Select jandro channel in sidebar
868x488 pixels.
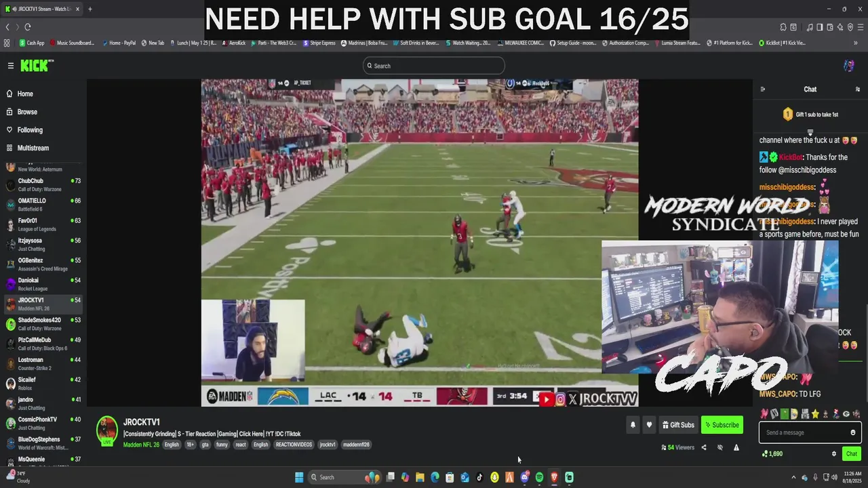(43, 403)
